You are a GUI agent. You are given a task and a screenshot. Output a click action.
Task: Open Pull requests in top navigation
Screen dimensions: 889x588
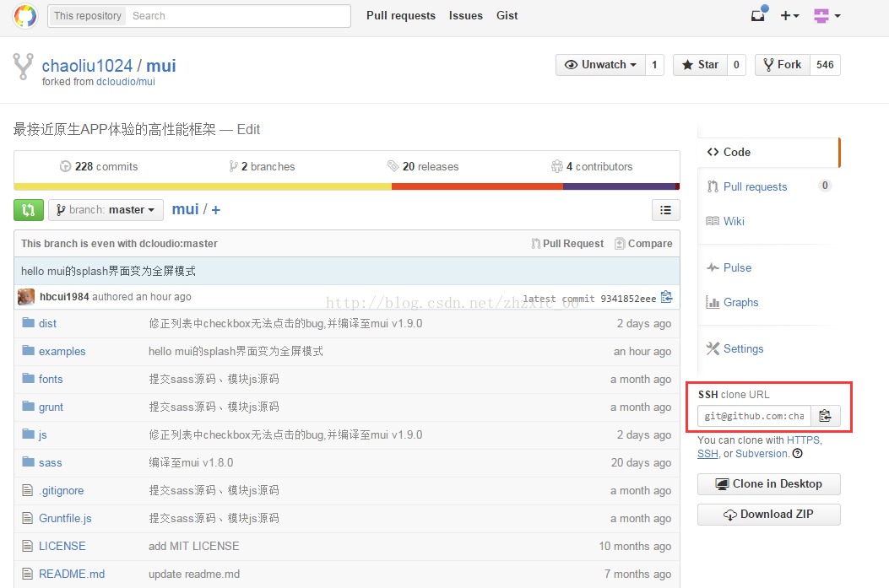pos(401,16)
